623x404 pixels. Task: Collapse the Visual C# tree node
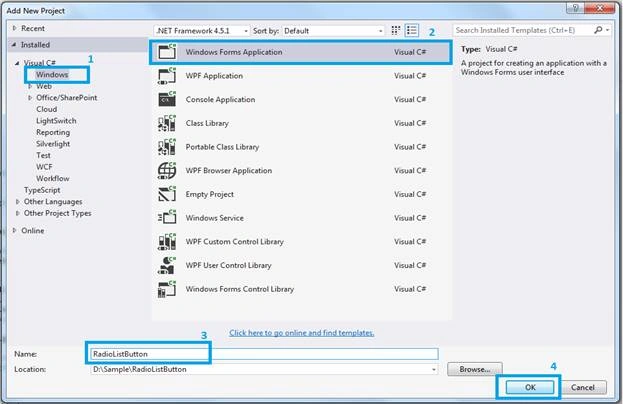(x=17, y=63)
